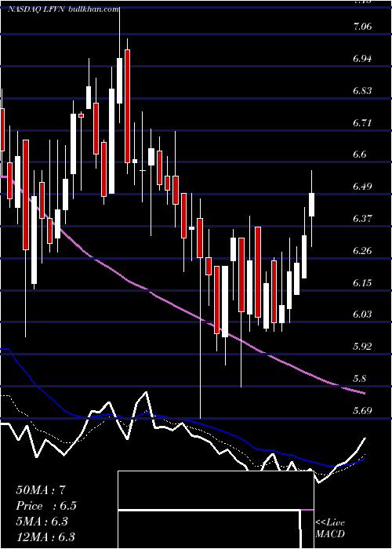Click the 6.83 price axis label
Viewport: 392px width, 549px height.
[x=362, y=91]
